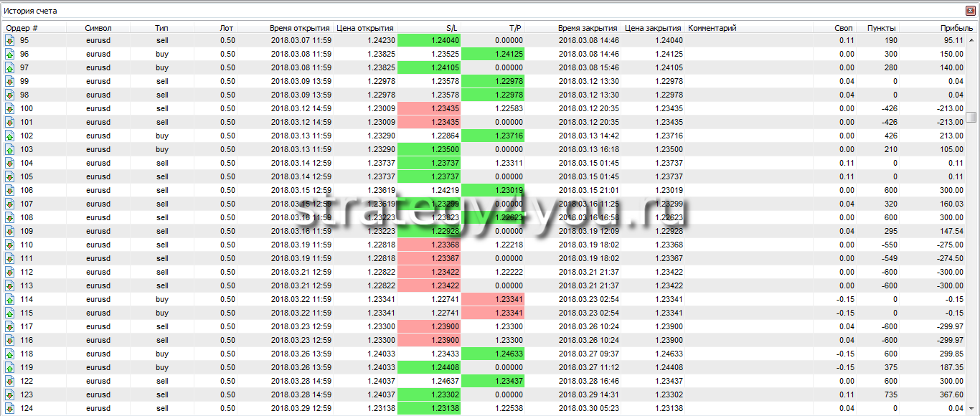This screenshot has height=416, width=980.
Task: Click the order icon in row 123
Action: pyautogui.click(x=10, y=394)
